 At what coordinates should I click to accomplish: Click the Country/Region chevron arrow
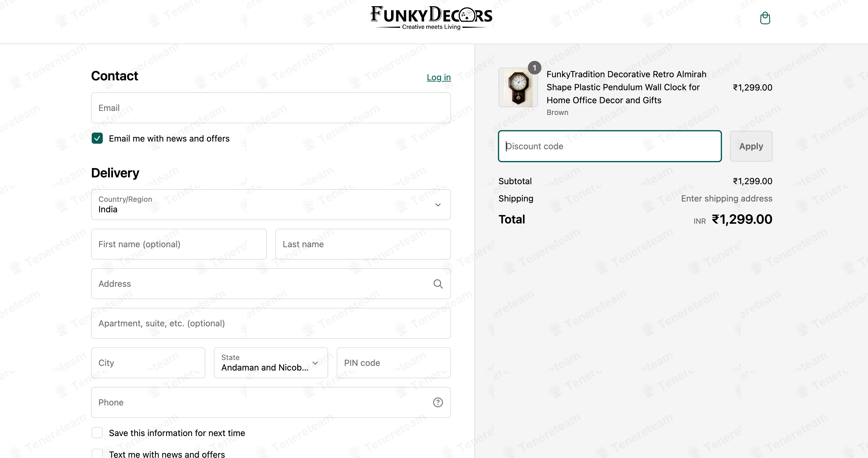coord(438,205)
